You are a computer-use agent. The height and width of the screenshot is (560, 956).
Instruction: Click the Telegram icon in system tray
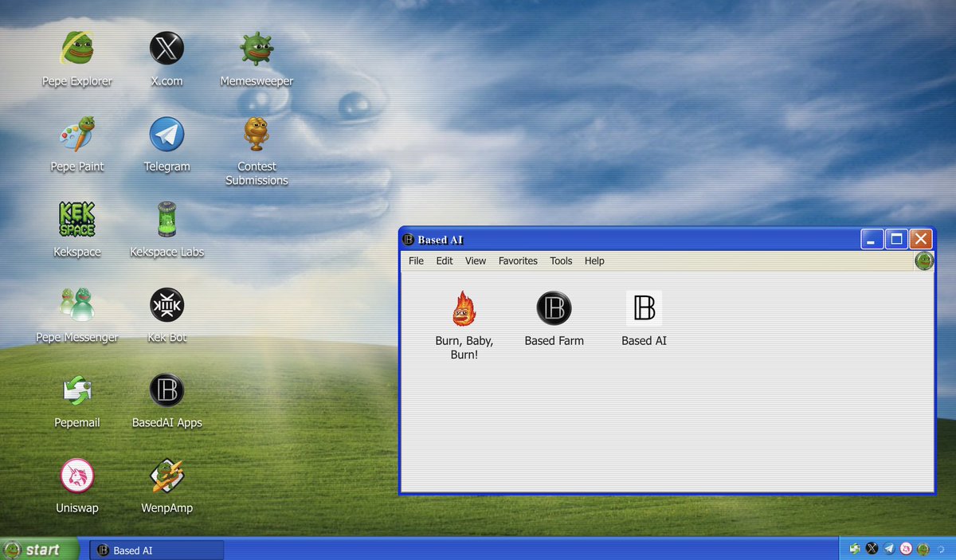tap(889, 549)
